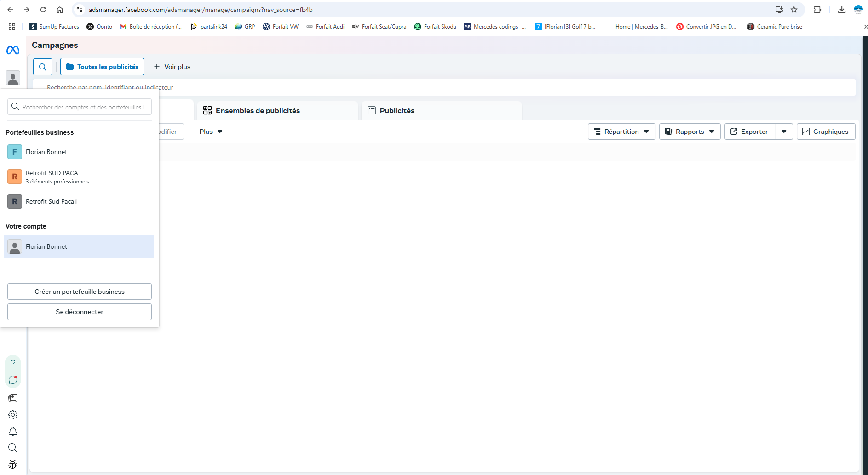This screenshot has height=475, width=868.
Task: Open Mercedes codings bookmark
Action: (x=495, y=27)
